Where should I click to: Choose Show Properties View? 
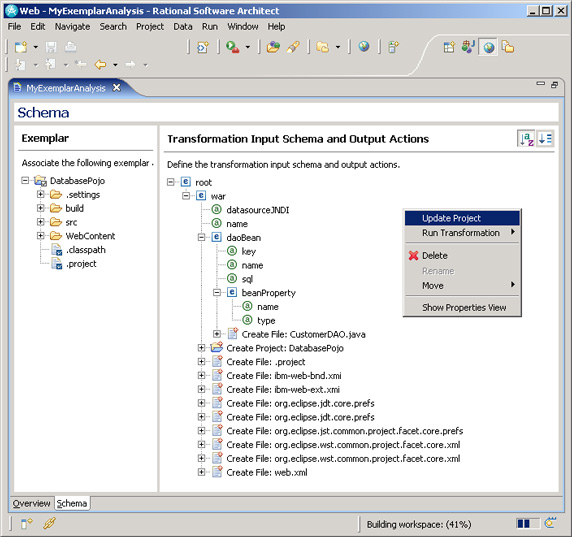click(462, 308)
